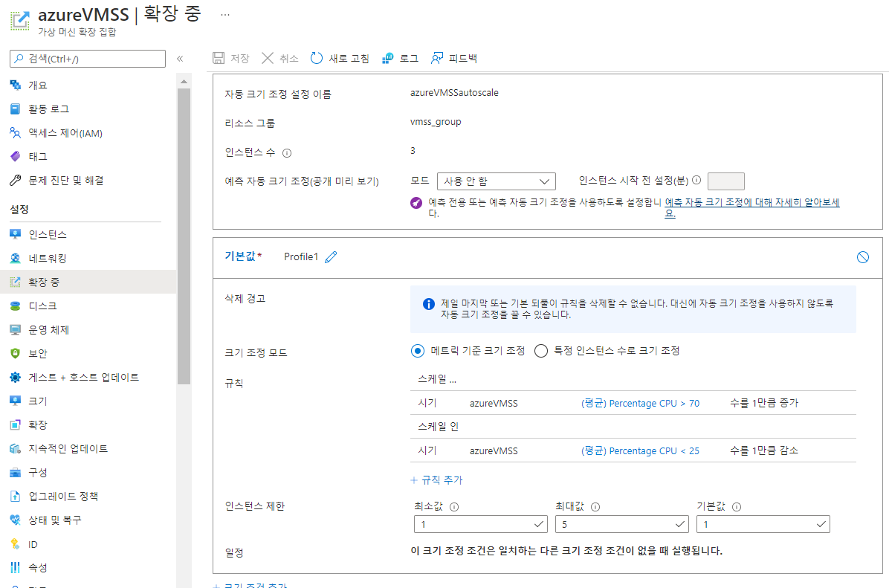Show info tooltip for 기본값 instance limit
The width and height of the screenshot is (889, 588).
737,507
